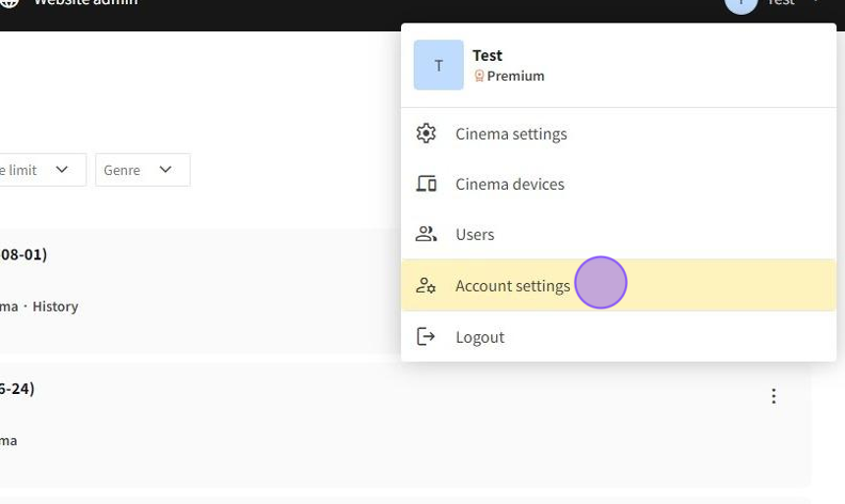The height and width of the screenshot is (504, 845).
Task: Click the Premium badge icon under Test
Action: pyautogui.click(x=479, y=76)
